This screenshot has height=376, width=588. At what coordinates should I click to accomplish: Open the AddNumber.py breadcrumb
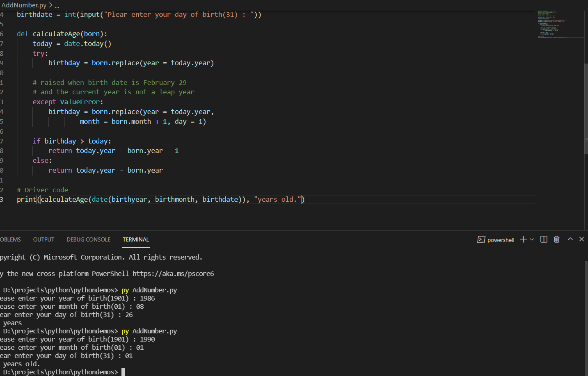point(24,5)
